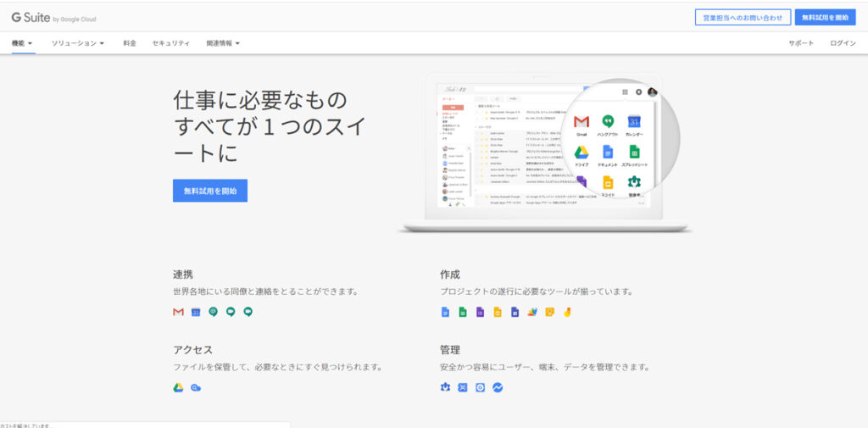Click the G Suite by Google Cloud logo
This screenshot has height=428, width=868.
coord(53,18)
